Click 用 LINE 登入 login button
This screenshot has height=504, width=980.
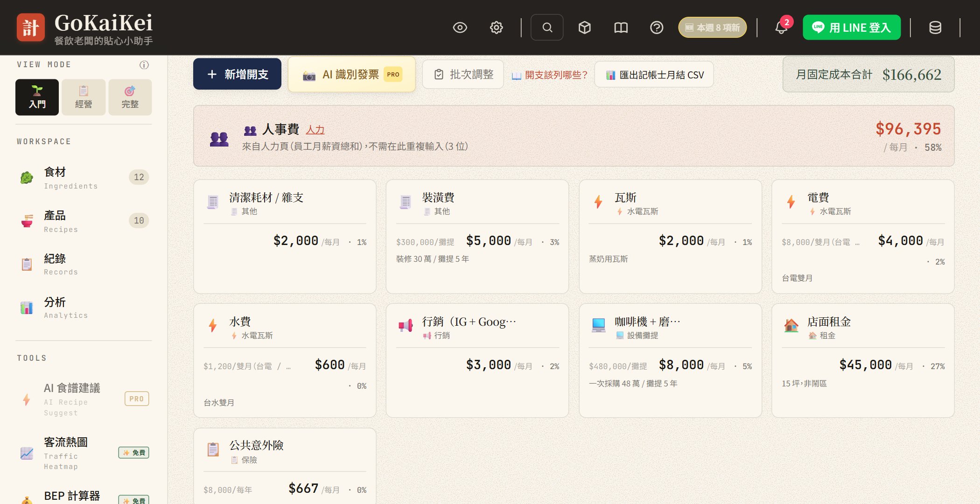point(852,28)
